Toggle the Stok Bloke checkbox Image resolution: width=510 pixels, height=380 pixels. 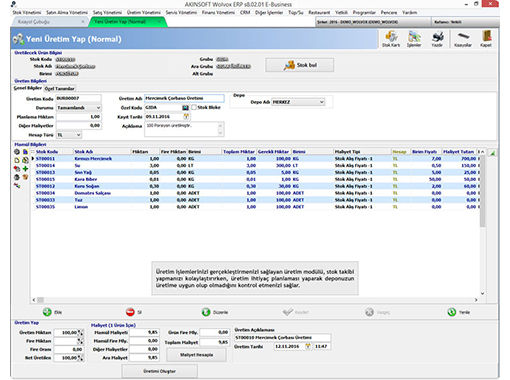coord(194,108)
